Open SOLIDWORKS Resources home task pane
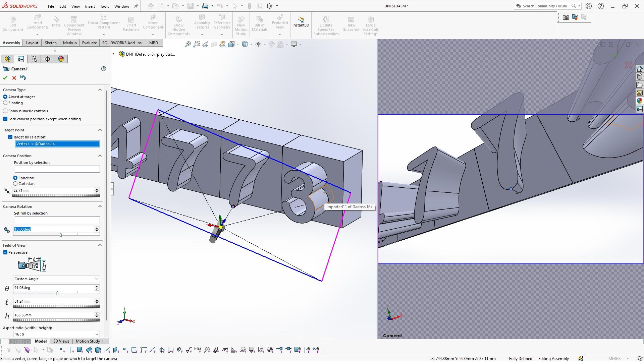Screen dimensions: 644x362 [640, 69]
